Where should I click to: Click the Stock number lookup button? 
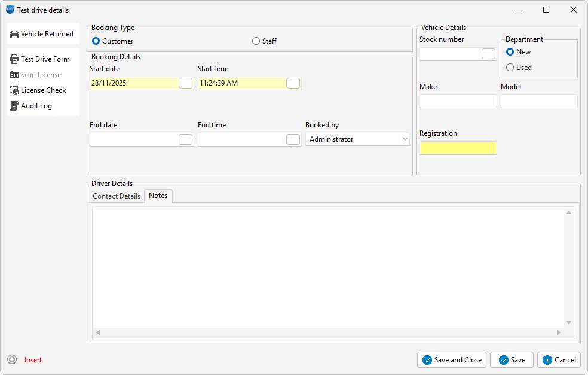pos(488,54)
